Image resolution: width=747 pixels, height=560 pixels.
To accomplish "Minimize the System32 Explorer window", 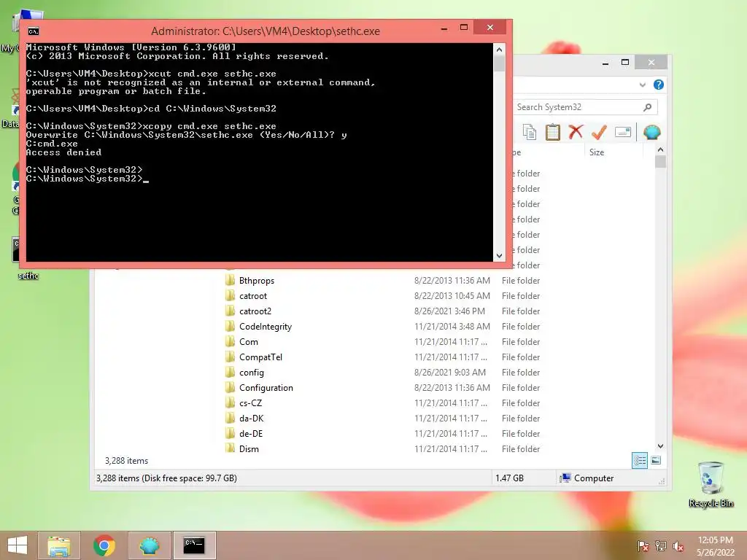I will [605, 63].
